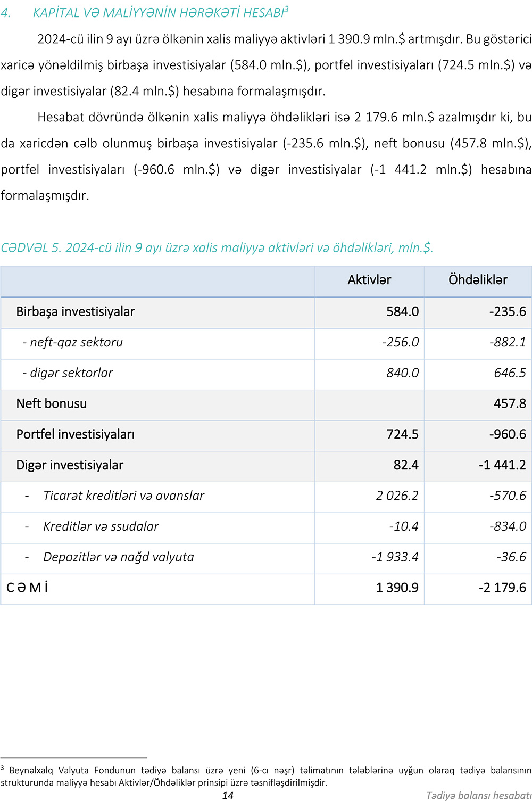Click the Birbaşa investisiyalar row label

point(76,312)
